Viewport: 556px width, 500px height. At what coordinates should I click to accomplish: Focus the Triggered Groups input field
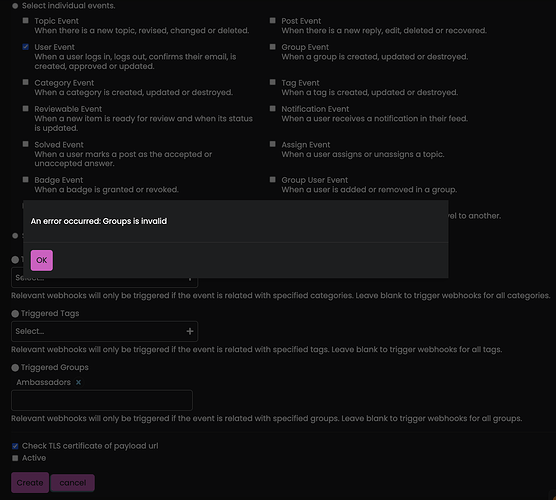[x=102, y=400]
